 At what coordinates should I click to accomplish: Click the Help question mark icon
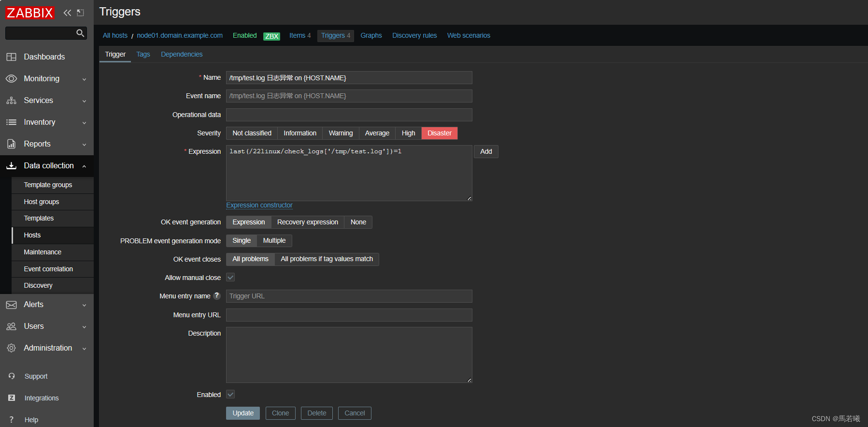click(x=12, y=420)
